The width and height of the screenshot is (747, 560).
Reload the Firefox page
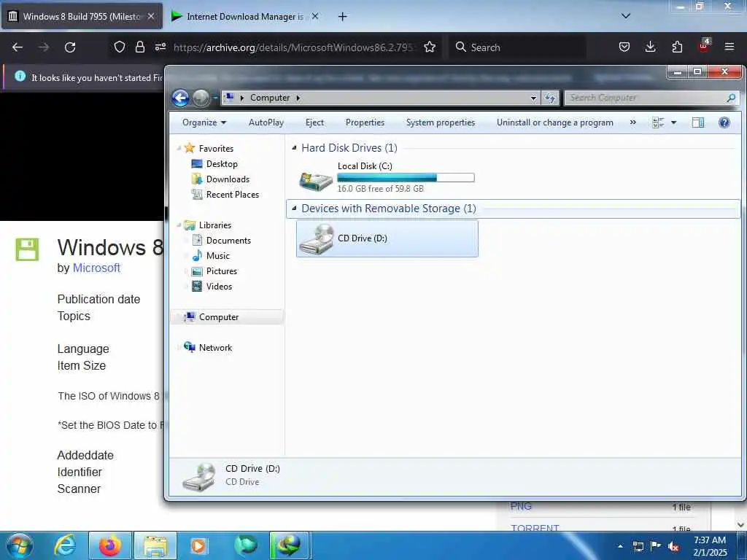click(x=70, y=47)
